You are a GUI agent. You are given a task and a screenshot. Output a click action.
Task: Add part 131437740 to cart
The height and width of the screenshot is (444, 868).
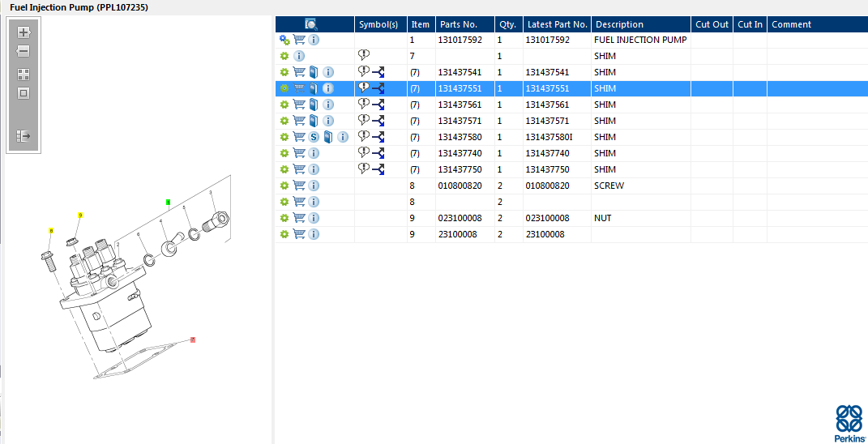[299, 153]
